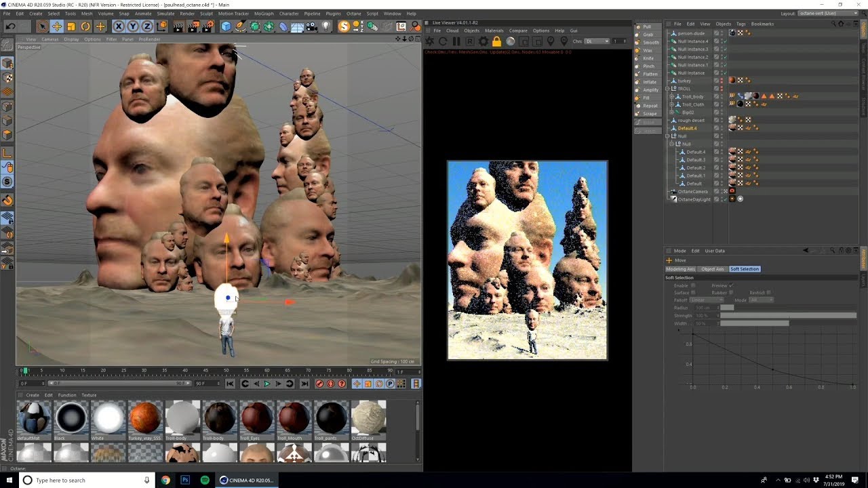Collapse the TROLL group in Object Manager

point(667,89)
